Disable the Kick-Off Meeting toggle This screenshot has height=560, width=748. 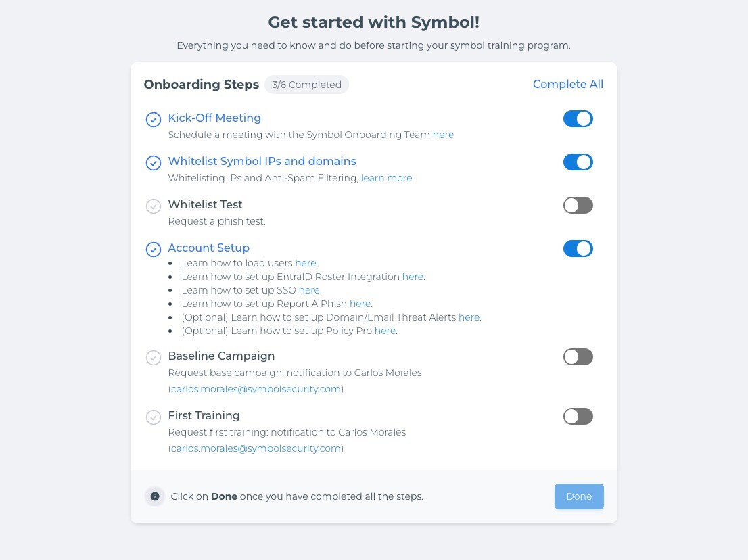(578, 119)
